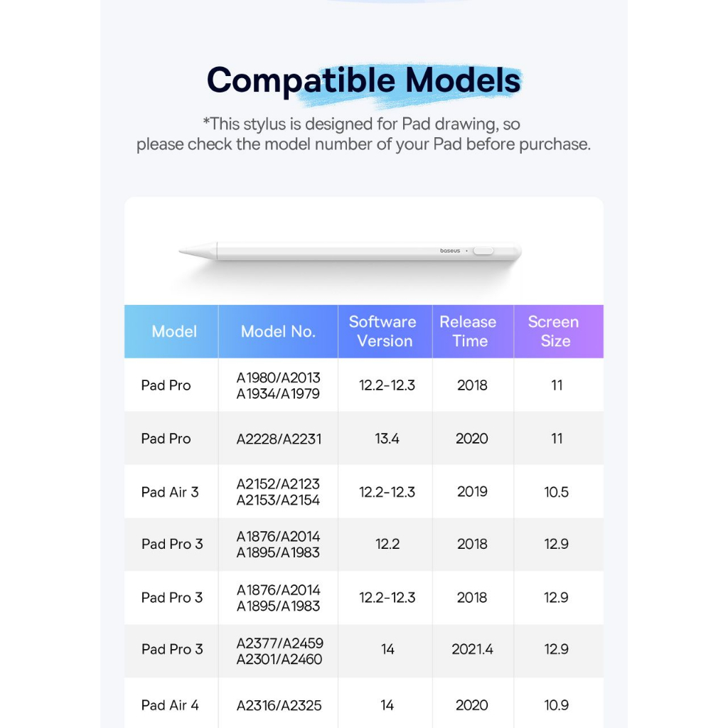Click the stylus design note text
This screenshot has width=728, height=728.
(363, 134)
